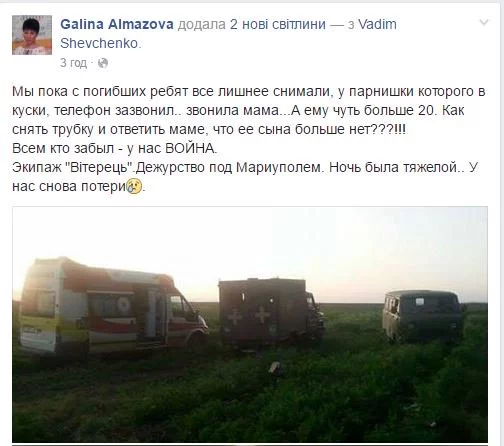
Task: Expand the post options chevron
Action: 484,22
